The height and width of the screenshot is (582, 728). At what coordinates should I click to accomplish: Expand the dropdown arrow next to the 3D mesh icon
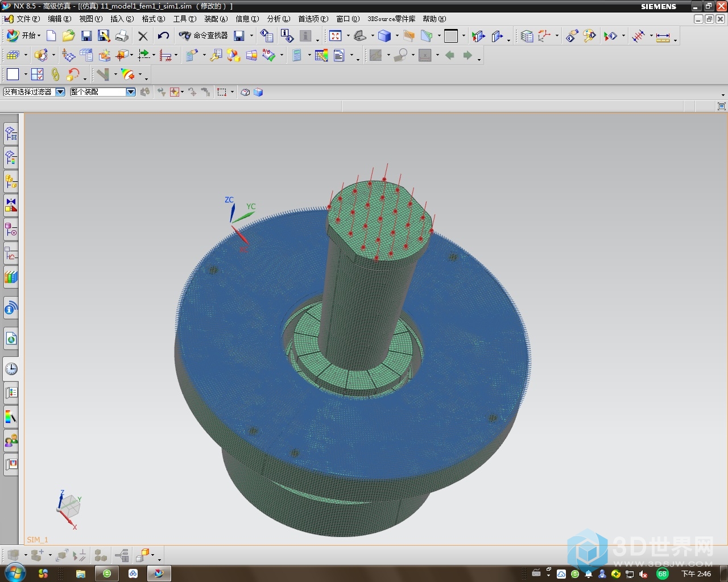click(x=26, y=55)
